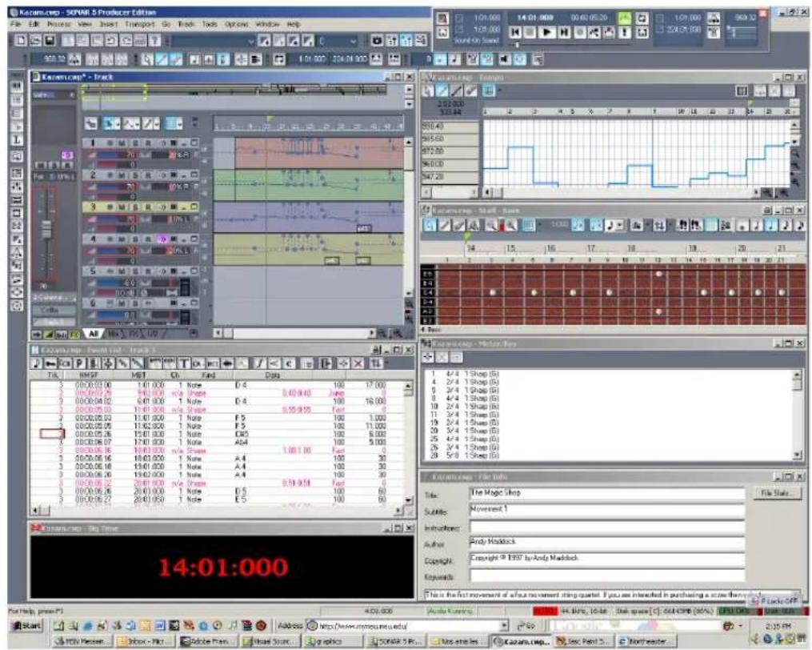Click the Author field containing Andy Maddock
Viewport: 812px width, 650px height.
(x=607, y=543)
